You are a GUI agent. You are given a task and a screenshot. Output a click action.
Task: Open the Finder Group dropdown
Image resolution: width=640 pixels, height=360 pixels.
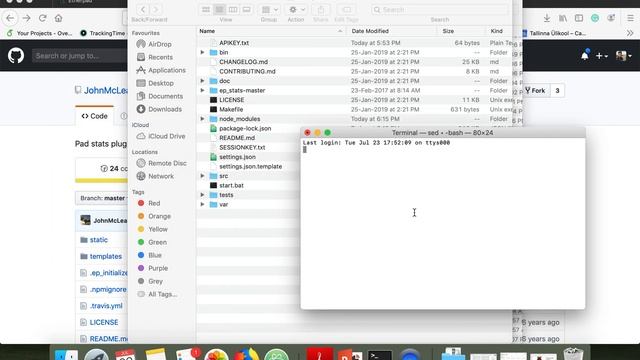pyautogui.click(x=269, y=9)
